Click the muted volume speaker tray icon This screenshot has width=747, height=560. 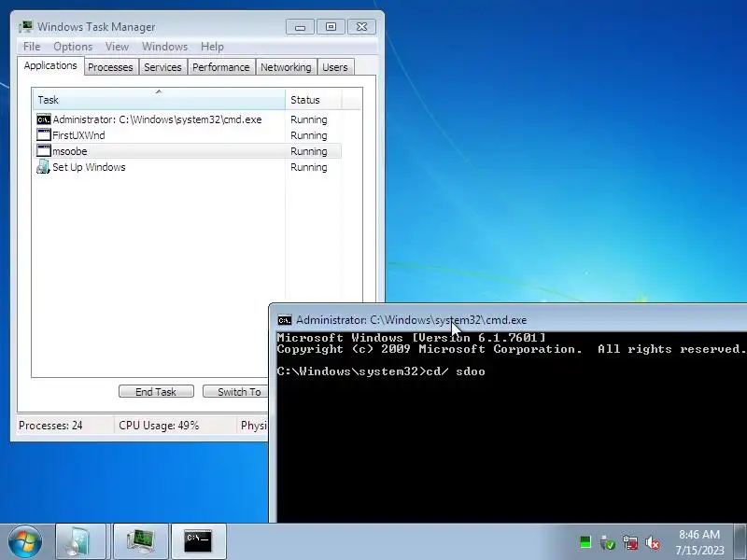(653, 542)
